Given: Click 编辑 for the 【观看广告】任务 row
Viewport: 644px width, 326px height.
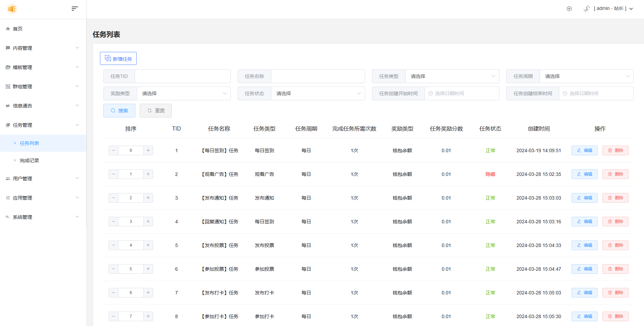Looking at the screenshot, I should pyautogui.click(x=584, y=174).
